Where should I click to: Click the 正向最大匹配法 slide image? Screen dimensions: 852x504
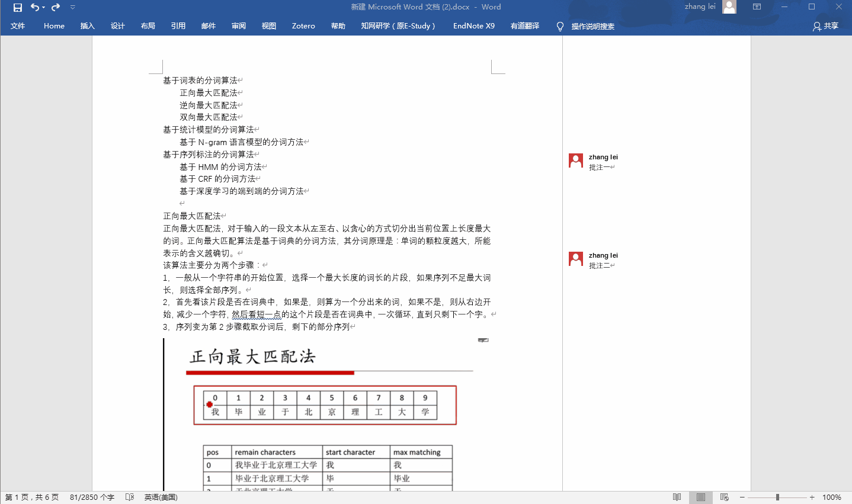tap(327, 415)
